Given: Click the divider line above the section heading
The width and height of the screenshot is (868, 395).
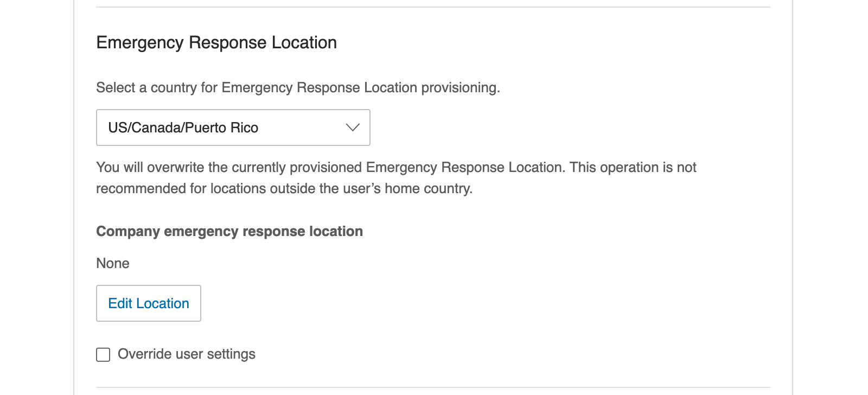Looking at the screenshot, I should 433,7.
